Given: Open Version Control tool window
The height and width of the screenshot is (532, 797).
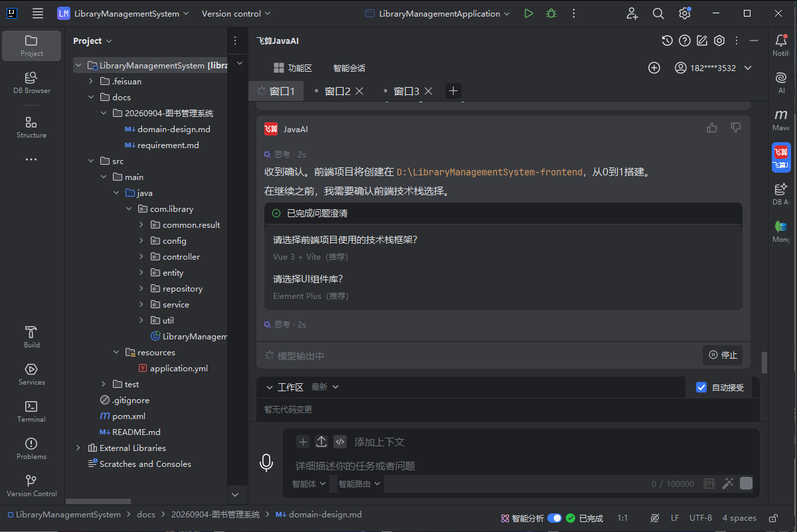Looking at the screenshot, I should [32, 486].
